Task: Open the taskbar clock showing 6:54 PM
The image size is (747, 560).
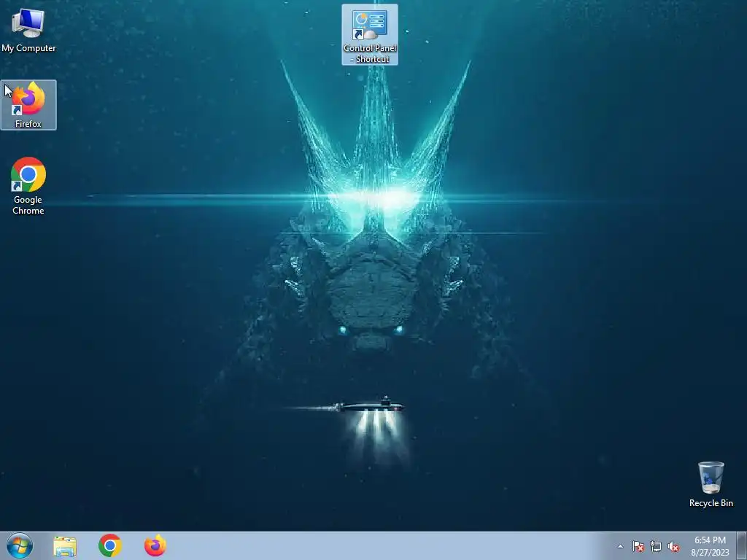Action: 710,546
